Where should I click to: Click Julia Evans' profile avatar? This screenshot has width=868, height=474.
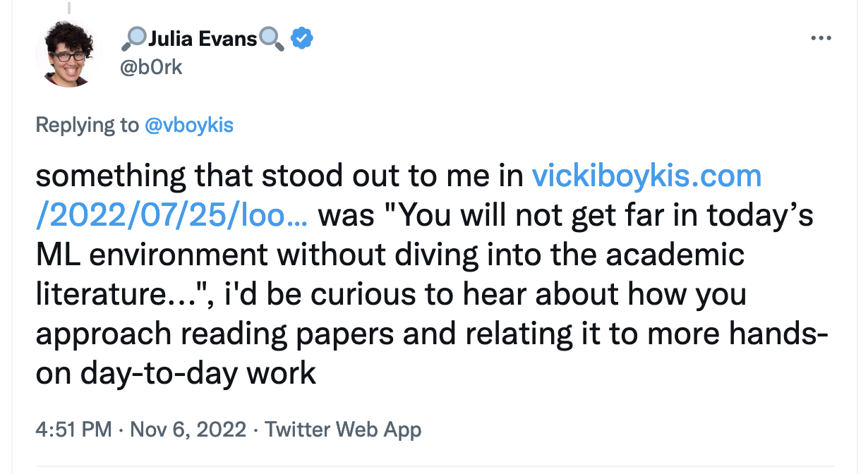pos(69,54)
